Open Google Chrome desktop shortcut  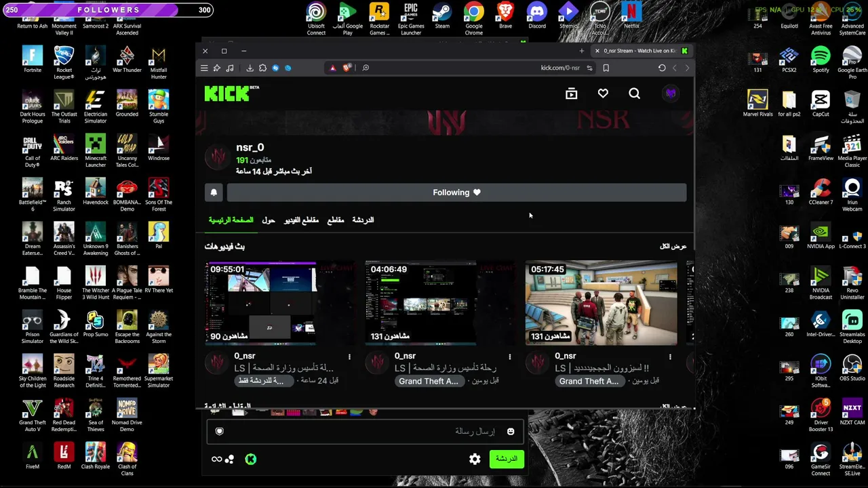pyautogui.click(x=474, y=19)
